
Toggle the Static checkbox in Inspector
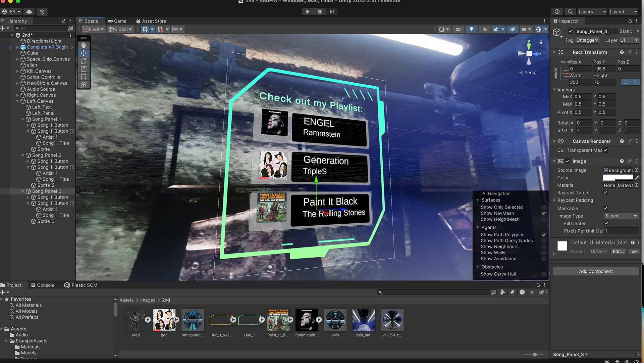coord(615,31)
